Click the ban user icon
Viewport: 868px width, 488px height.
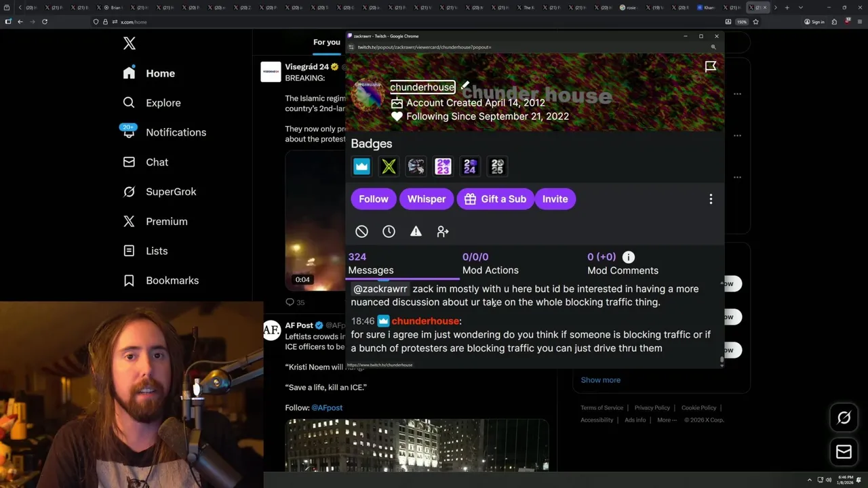[361, 231]
